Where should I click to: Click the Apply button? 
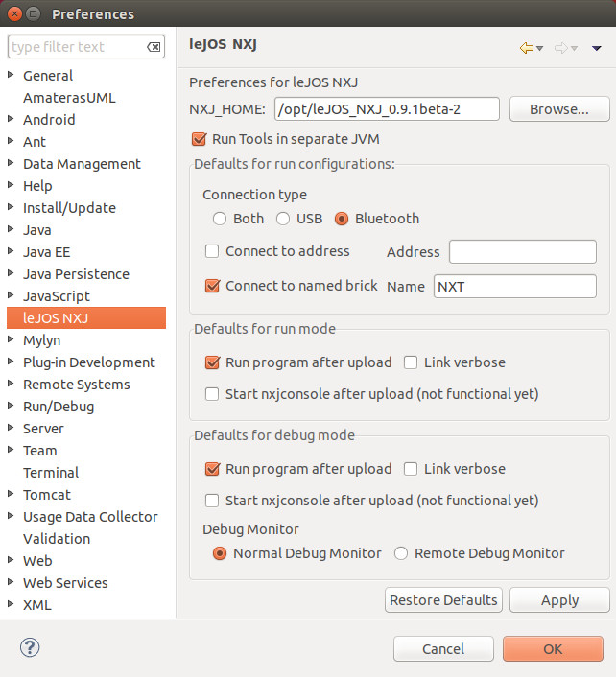point(559,600)
